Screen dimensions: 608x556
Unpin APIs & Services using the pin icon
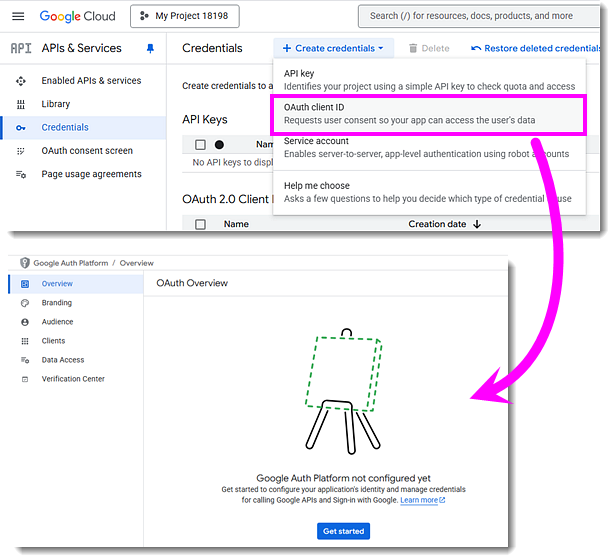click(150, 48)
